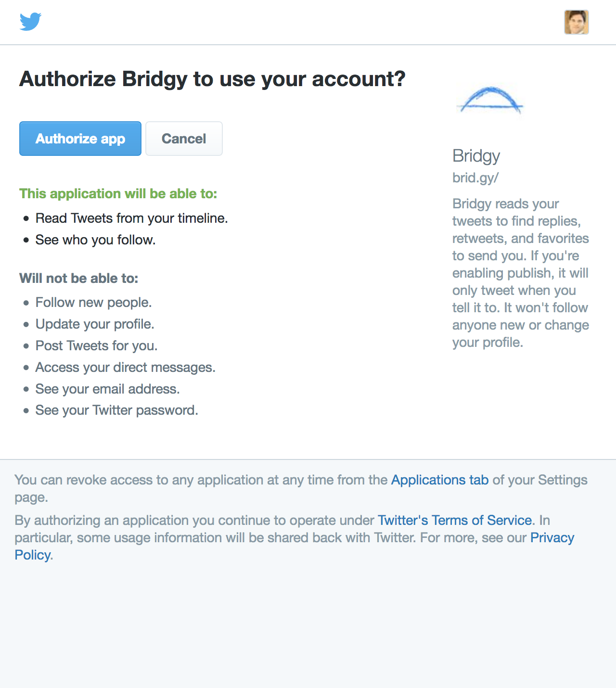616x688 pixels.
Task: Click 'Follow new people' list item
Action: [x=93, y=303]
